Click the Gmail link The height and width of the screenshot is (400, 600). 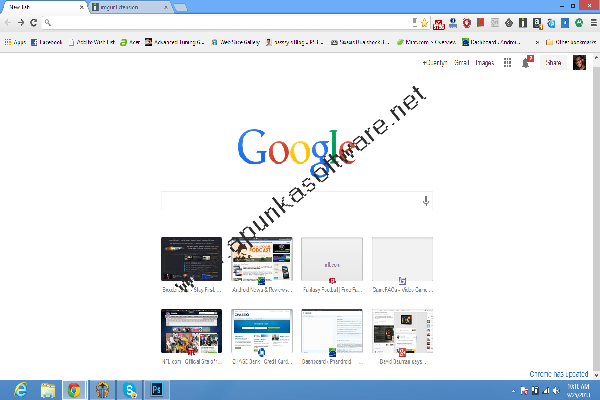point(461,62)
